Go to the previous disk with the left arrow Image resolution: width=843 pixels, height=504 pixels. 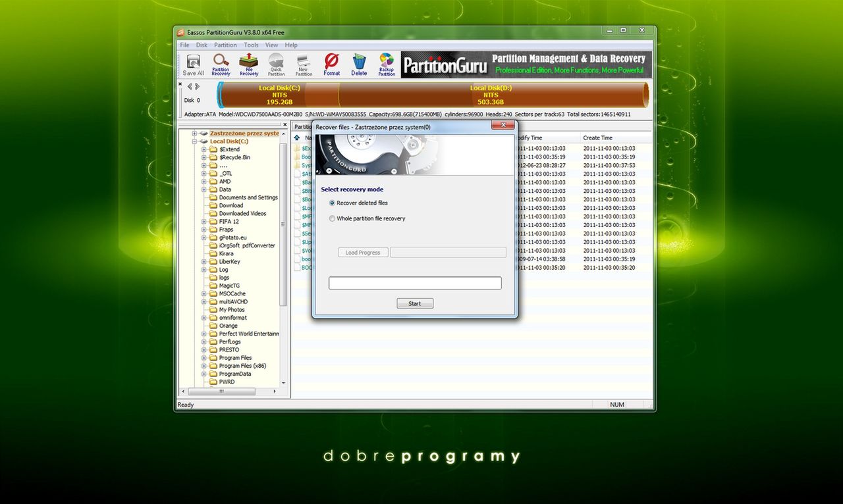(x=189, y=86)
